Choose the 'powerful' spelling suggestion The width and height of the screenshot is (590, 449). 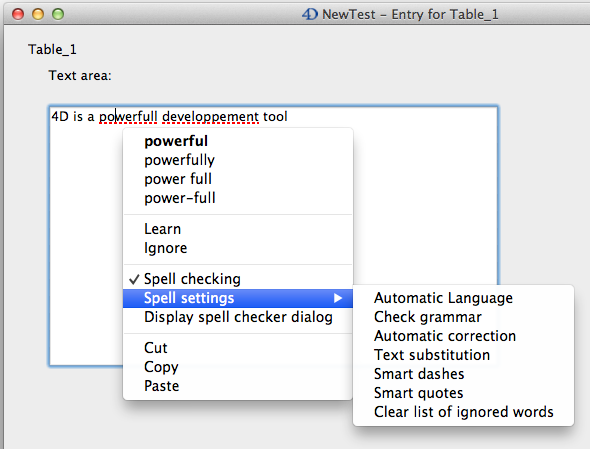tap(238, 141)
